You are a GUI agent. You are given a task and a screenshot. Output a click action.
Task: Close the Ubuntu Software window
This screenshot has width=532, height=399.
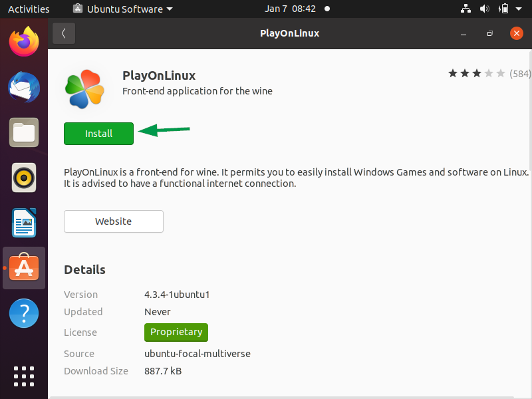click(x=517, y=33)
